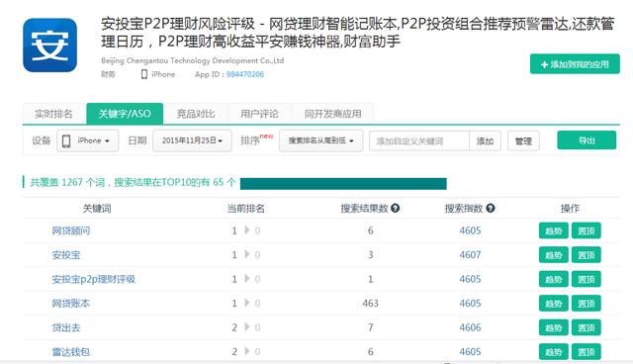Click the 添加到我的应用 button

coord(575,64)
